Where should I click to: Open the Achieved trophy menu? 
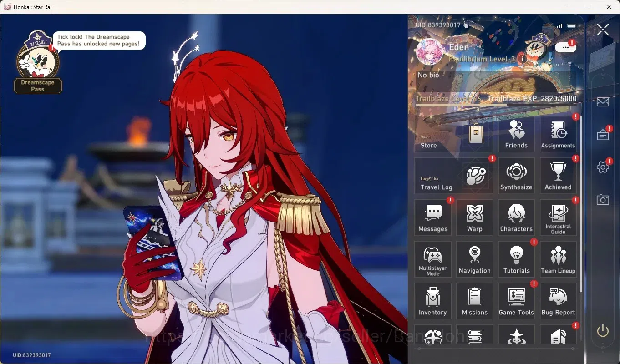(x=558, y=176)
